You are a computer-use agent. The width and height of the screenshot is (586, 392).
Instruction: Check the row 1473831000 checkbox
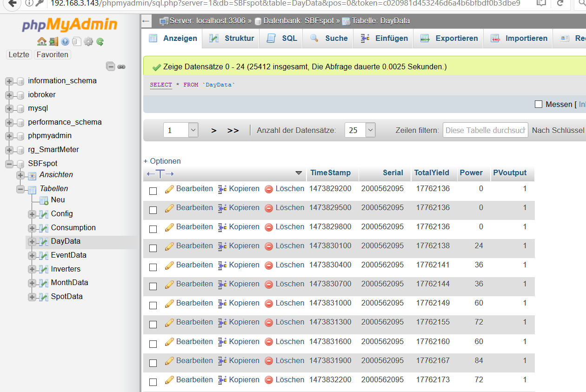[x=153, y=305]
